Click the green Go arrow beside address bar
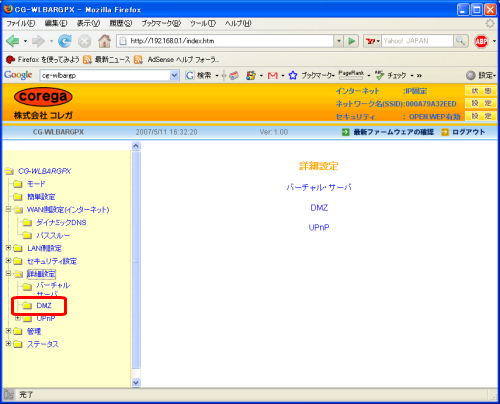Image resolution: width=500 pixels, height=404 pixels. tap(351, 41)
